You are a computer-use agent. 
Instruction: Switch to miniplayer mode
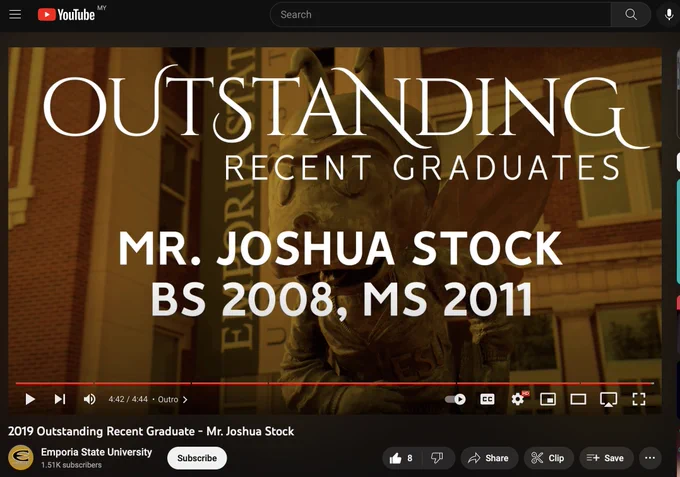coord(548,399)
